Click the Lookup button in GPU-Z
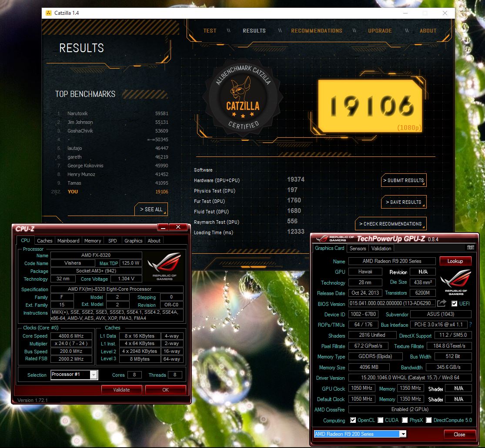 [455, 261]
